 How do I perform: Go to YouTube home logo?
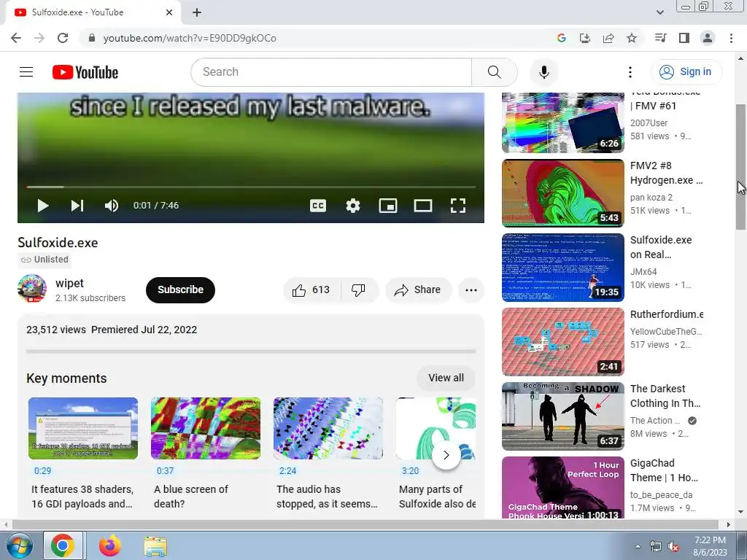pos(85,72)
